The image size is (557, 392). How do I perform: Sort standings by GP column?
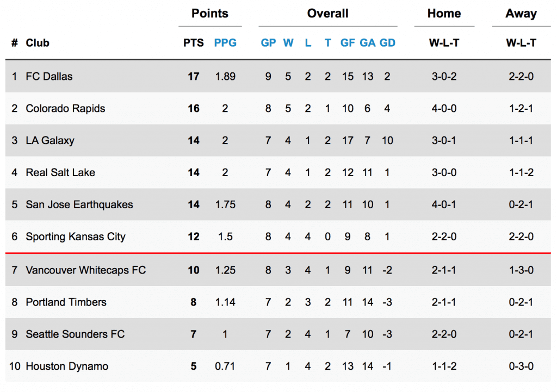point(268,43)
